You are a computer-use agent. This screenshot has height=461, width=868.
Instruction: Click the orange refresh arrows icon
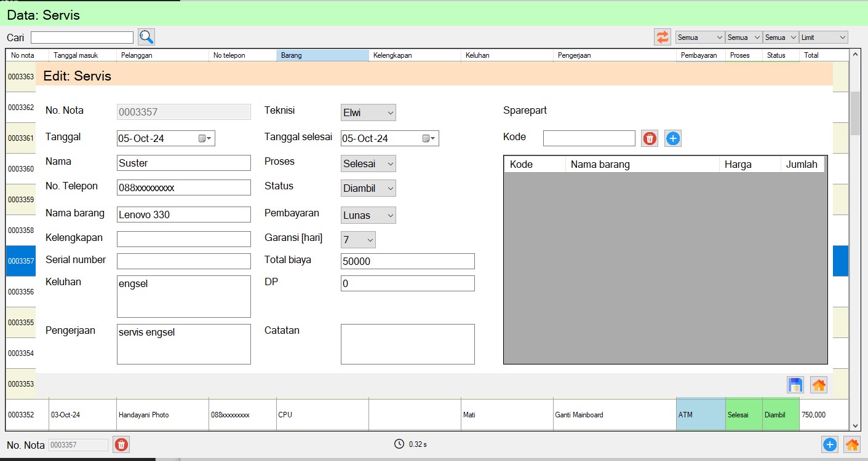[x=663, y=37]
